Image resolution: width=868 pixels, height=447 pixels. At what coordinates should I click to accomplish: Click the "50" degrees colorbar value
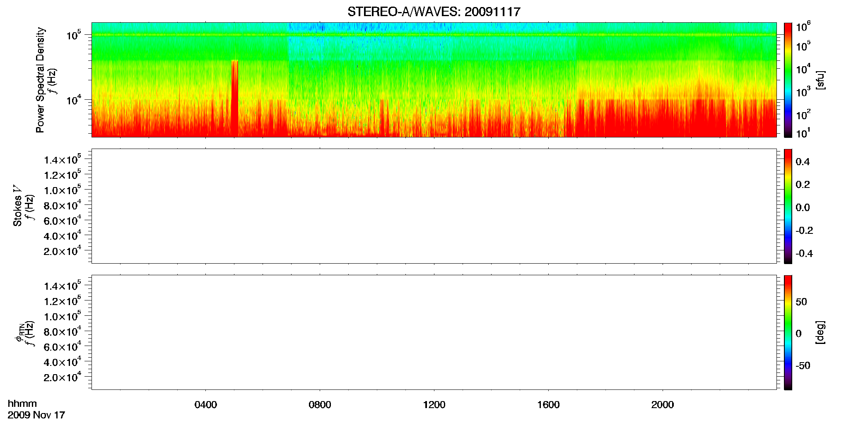click(x=801, y=302)
